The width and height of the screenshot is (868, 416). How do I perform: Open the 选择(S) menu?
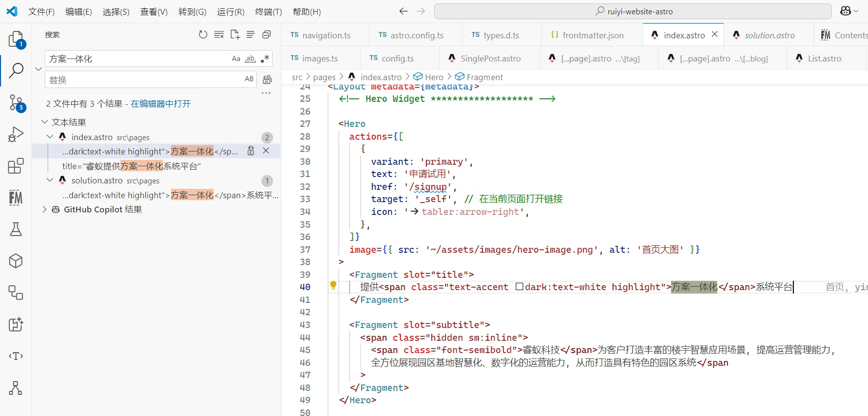(x=116, y=12)
